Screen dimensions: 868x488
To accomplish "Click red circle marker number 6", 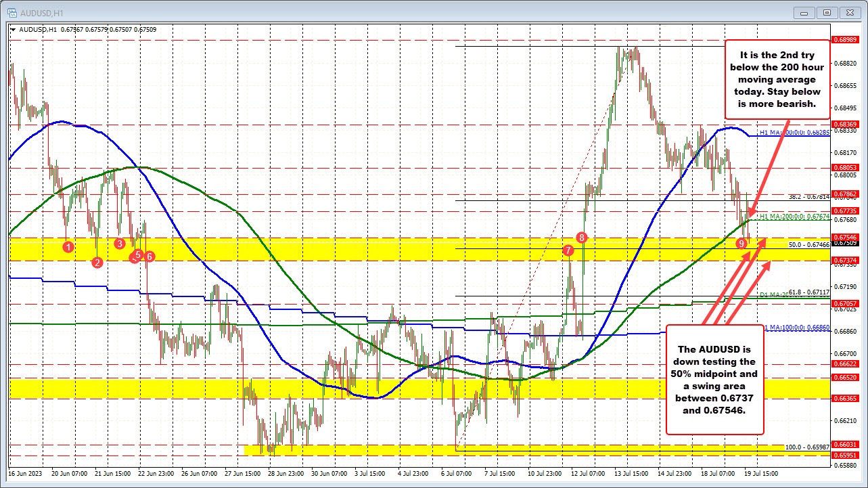I will tap(150, 256).
